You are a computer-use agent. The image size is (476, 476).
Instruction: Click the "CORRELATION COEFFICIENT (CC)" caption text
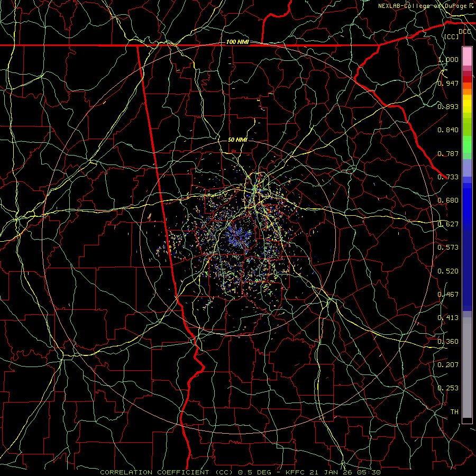167,472
